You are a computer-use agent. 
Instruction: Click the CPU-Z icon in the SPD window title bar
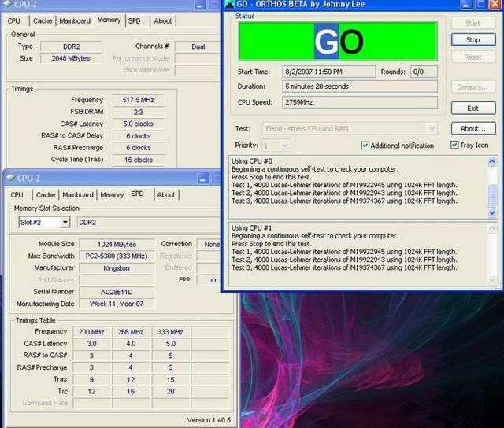pos(10,178)
